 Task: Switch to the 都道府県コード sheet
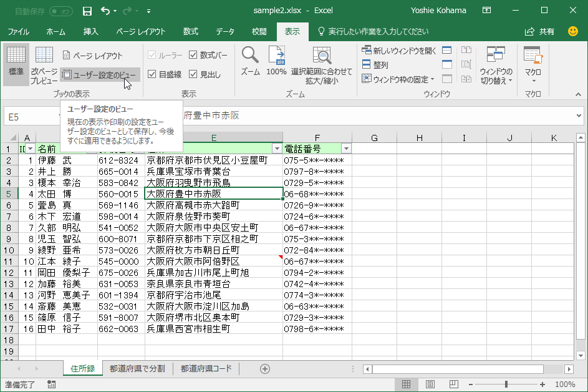(x=206, y=369)
